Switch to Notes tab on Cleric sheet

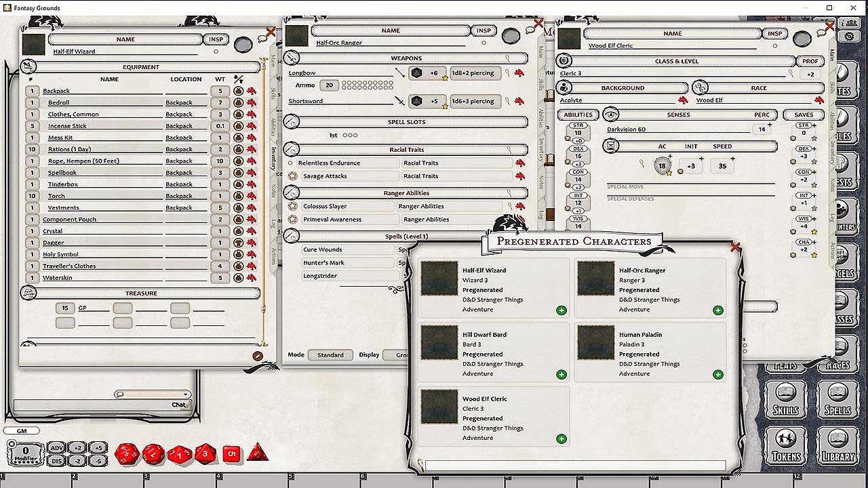(x=832, y=184)
